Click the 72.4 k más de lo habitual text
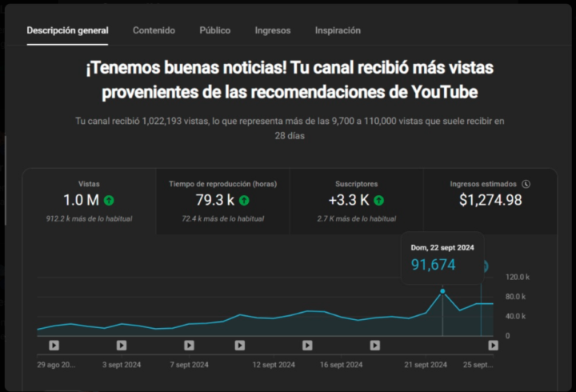576x392 pixels. (223, 218)
